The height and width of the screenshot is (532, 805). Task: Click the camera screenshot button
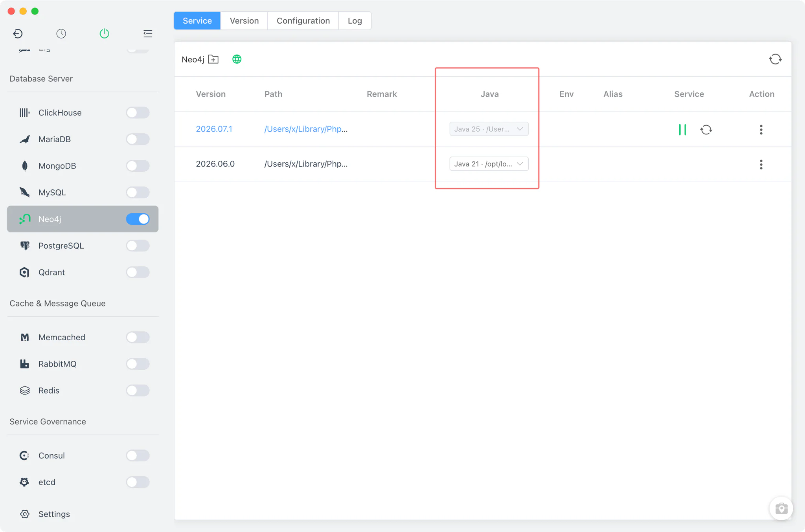pyautogui.click(x=781, y=508)
